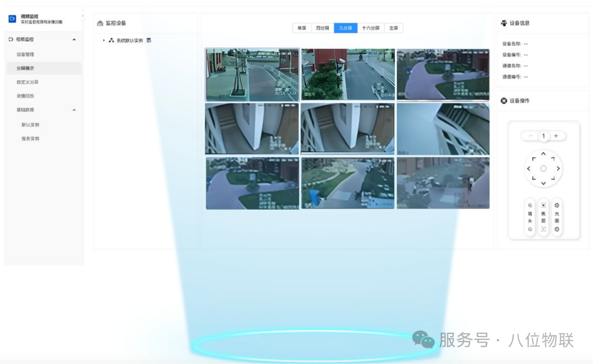Increase PTZ speed with the plus stepper
The image size is (593, 364).
click(556, 136)
